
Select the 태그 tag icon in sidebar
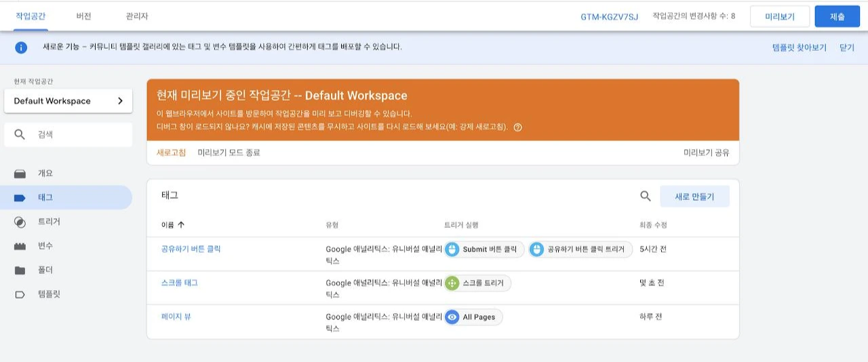pyautogui.click(x=20, y=198)
